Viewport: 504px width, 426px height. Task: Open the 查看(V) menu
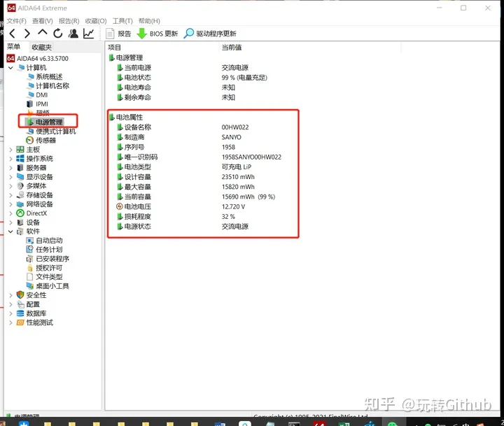click(x=43, y=21)
